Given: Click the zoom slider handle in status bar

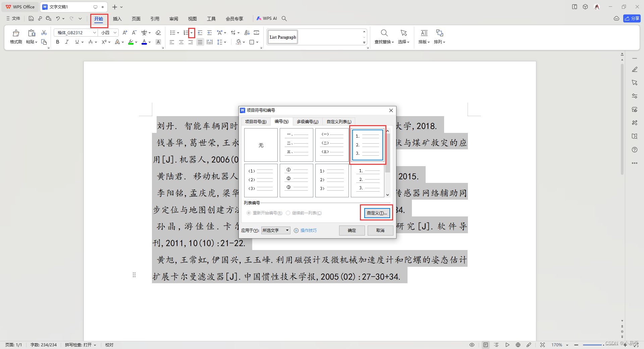Looking at the screenshot, I should 603,345.
